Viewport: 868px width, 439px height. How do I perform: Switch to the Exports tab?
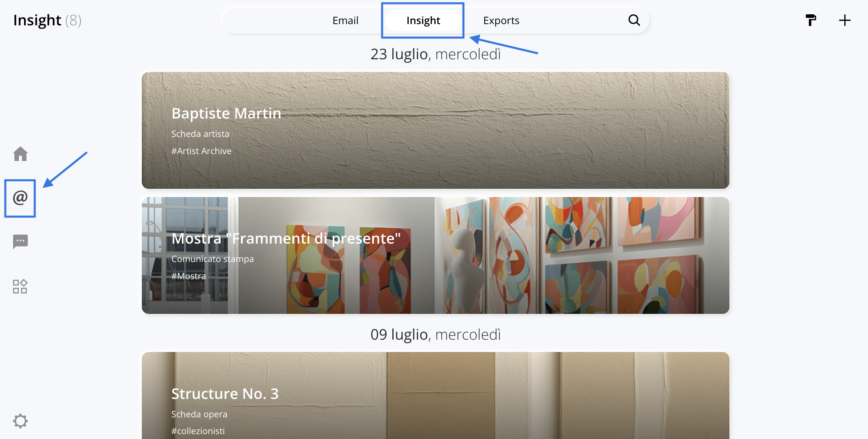[x=501, y=20]
